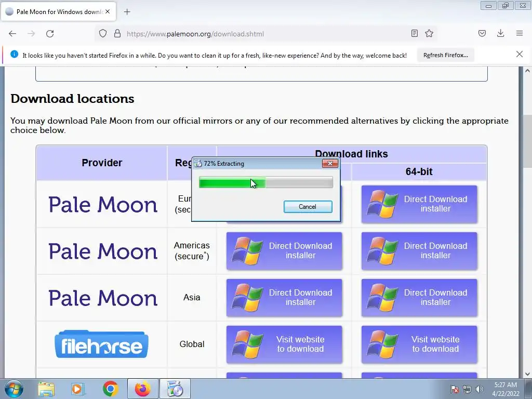Click the scrollbar up arrow
The height and width of the screenshot is (399, 532).
coord(527,71)
